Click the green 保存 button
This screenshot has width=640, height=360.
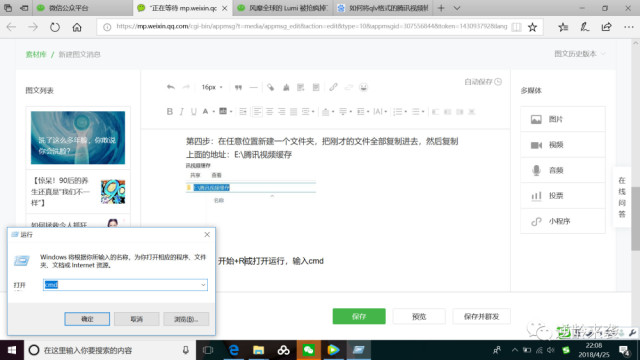359,316
